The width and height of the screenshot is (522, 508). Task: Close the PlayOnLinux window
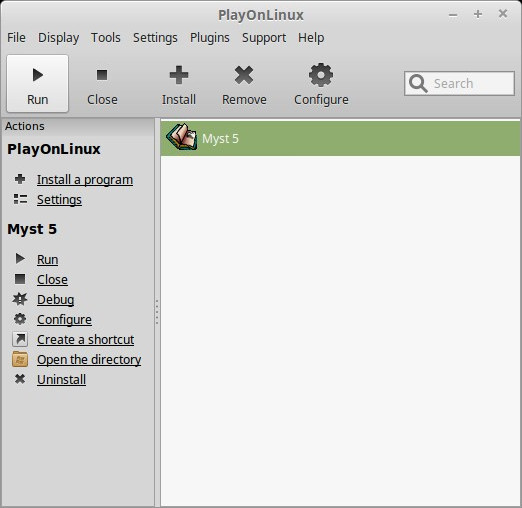[503, 14]
